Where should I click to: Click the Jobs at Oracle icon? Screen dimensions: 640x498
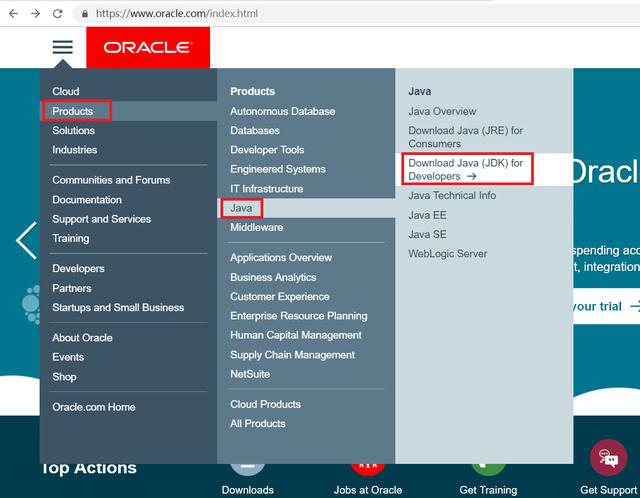pyautogui.click(x=368, y=469)
